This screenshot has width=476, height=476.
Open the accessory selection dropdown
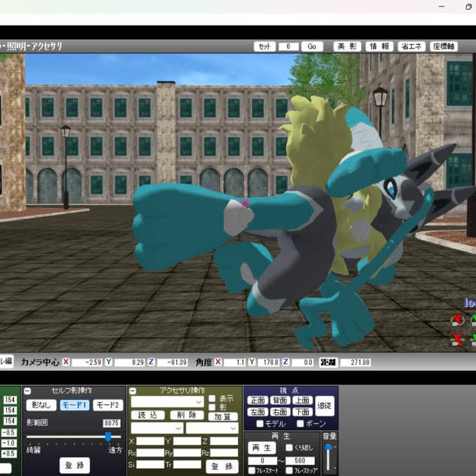coord(167,402)
